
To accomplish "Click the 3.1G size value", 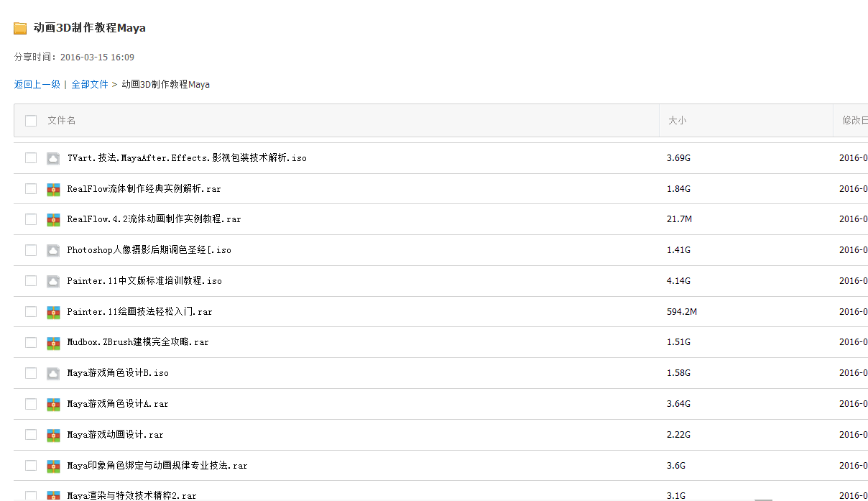I will tap(676, 495).
